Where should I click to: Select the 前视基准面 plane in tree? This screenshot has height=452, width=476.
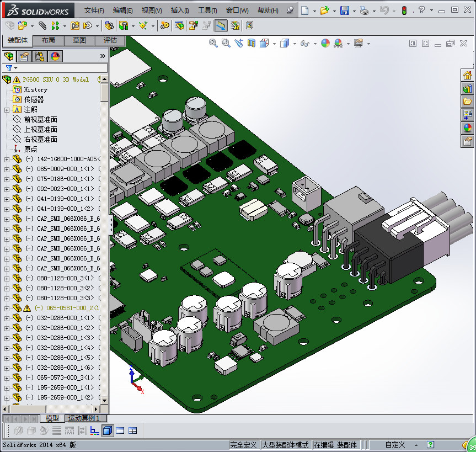click(40, 119)
